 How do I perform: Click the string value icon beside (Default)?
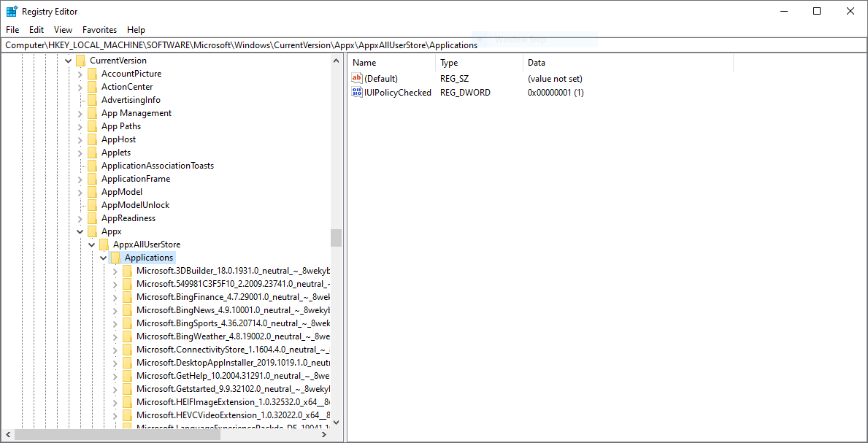click(356, 78)
